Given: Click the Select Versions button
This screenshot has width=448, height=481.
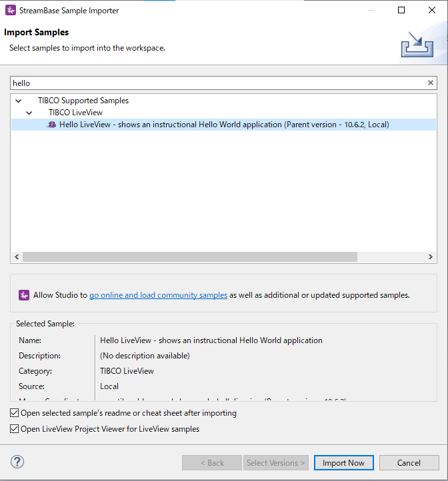Looking at the screenshot, I should click(x=276, y=462).
